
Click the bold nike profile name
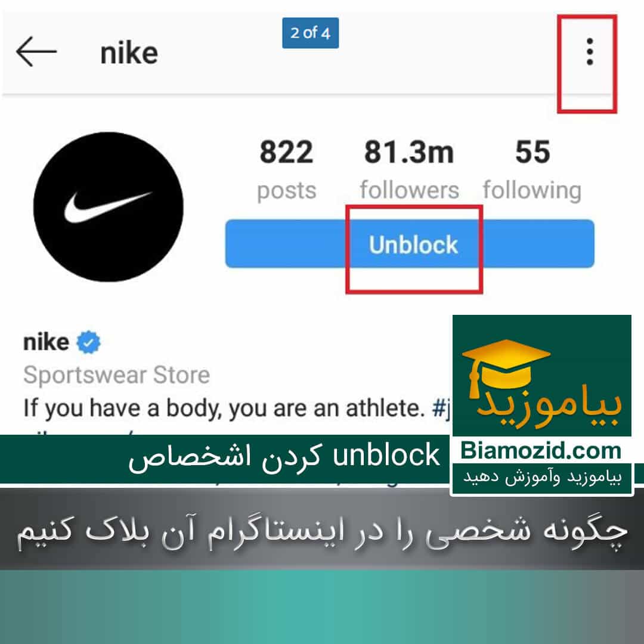(x=46, y=342)
